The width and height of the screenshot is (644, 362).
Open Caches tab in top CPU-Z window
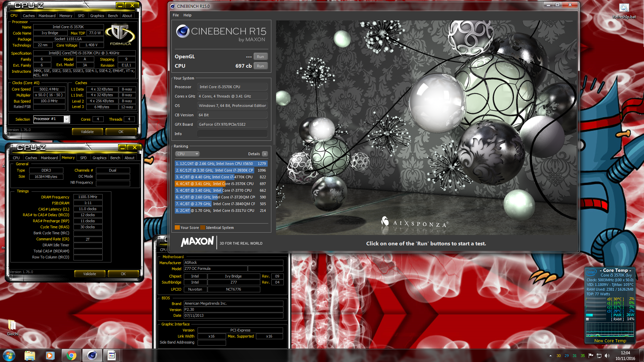[29, 16]
